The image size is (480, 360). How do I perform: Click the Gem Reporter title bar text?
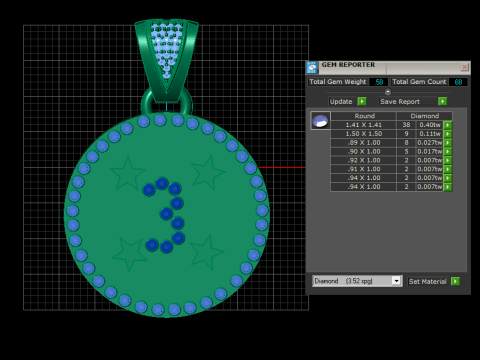click(348, 65)
